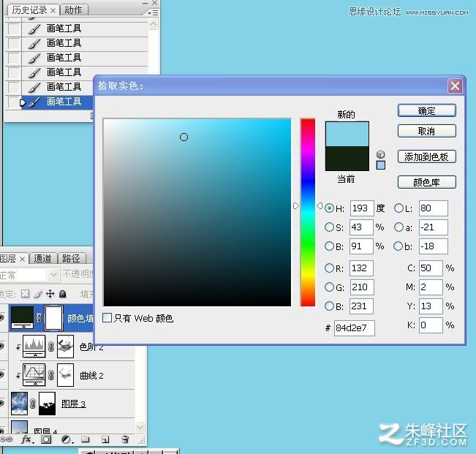The image size is (476, 454).
Task: Close the History tab with its x
Action: click(x=53, y=11)
